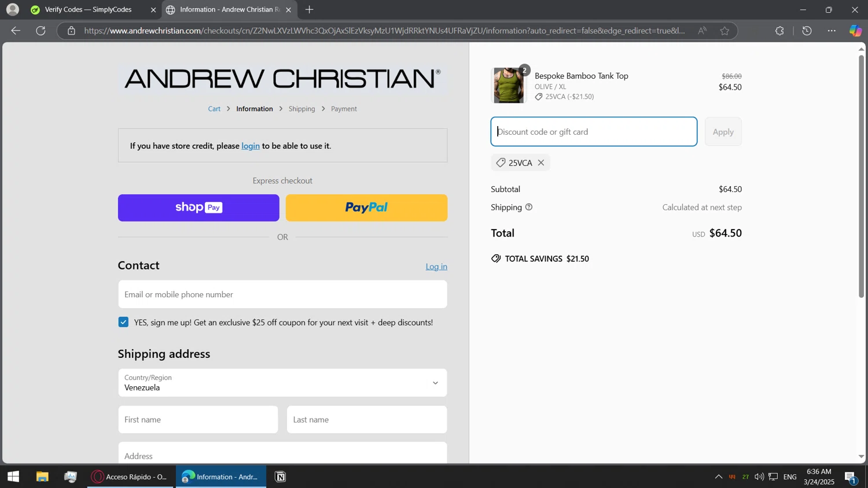Viewport: 868px width, 488px height.
Task: Open network settings tray icon
Action: pyautogui.click(x=773, y=477)
